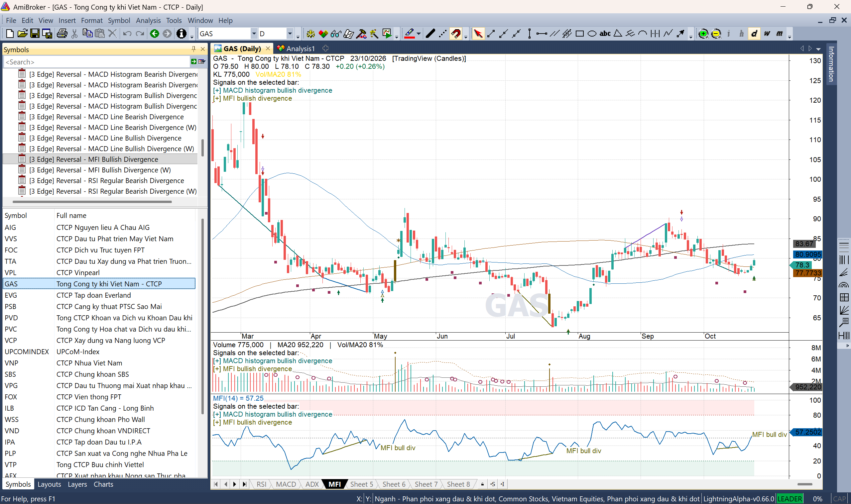Open the chart tabs list dropdown arrow
Viewport: 851px width, 504px height.
pos(818,49)
